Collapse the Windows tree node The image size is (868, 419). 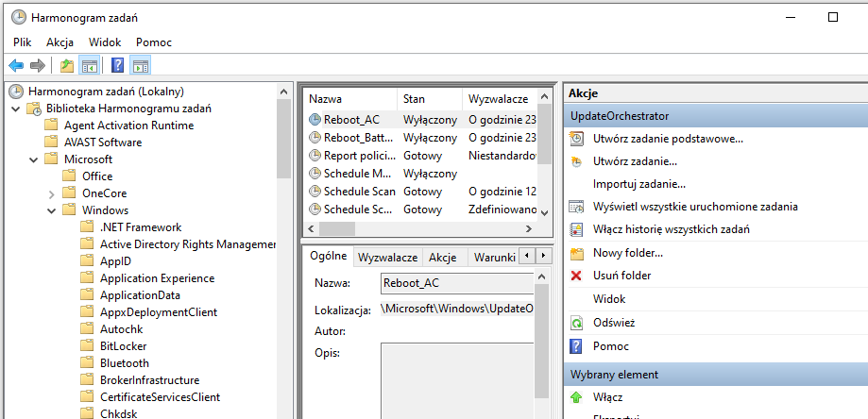coord(52,210)
